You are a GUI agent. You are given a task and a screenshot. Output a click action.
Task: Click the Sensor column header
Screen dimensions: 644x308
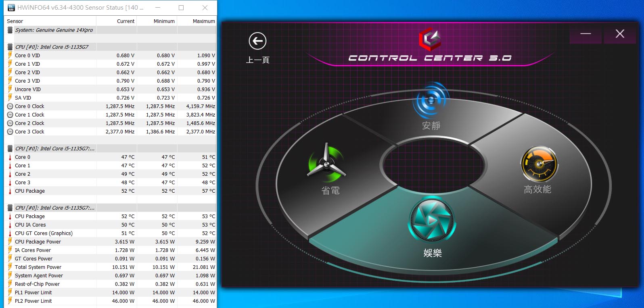coord(51,21)
